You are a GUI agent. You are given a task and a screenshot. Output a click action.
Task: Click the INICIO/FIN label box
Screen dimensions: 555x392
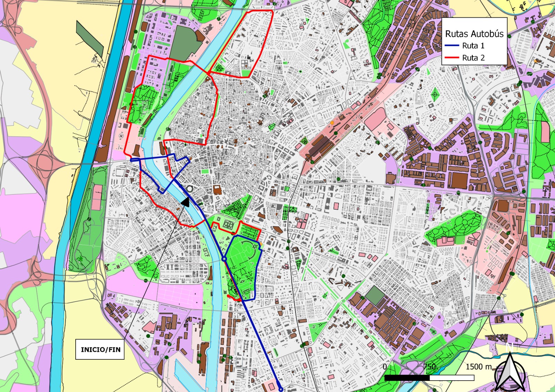pyautogui.click(x=100, y=349)
